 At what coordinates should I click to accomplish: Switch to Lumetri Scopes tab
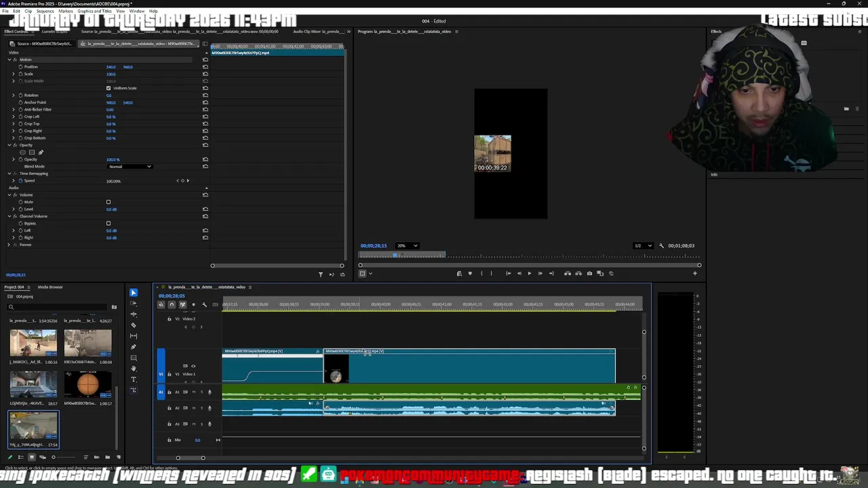pyautogui.click(x=54, y=31)
